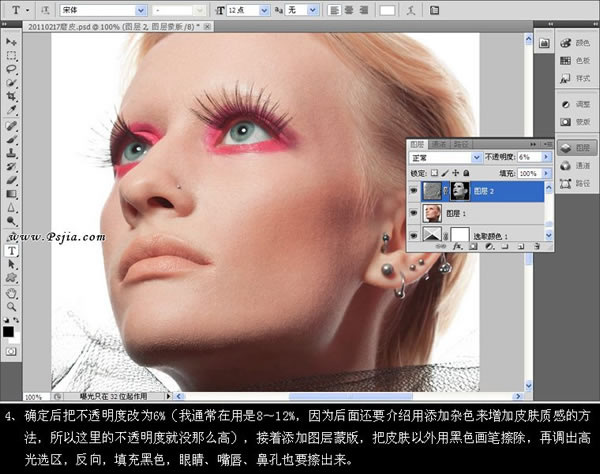The image size is (600, 474).
Task: Open the character and paragraph panel icon
Action: click(434, 10)
